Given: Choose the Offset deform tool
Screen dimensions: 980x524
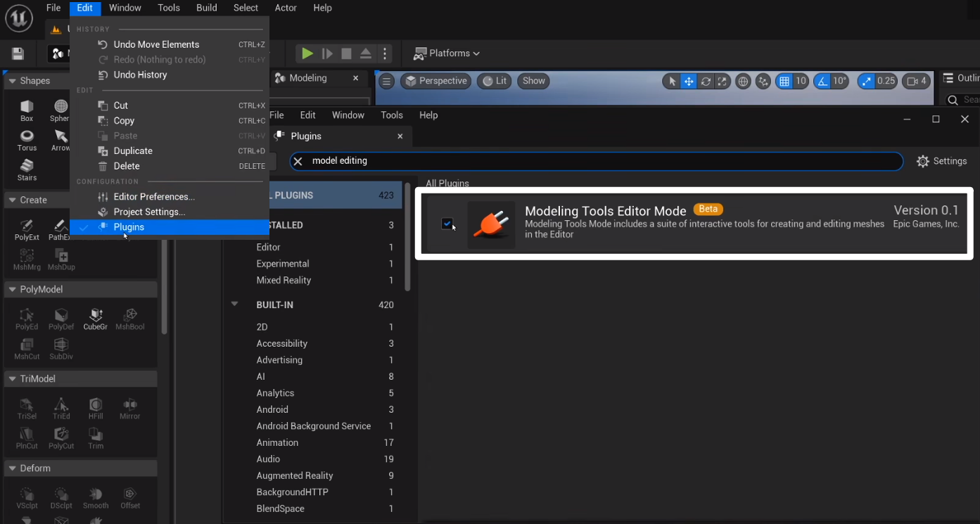Looking at the screenshot, I should pyautogui.click(x=130, y=497).
